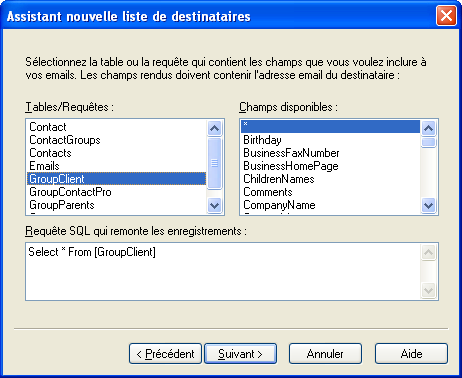Continue with the Suivant button
Image resolution: width=462 pixels, height=378 pixels.
tap(240, 354)
